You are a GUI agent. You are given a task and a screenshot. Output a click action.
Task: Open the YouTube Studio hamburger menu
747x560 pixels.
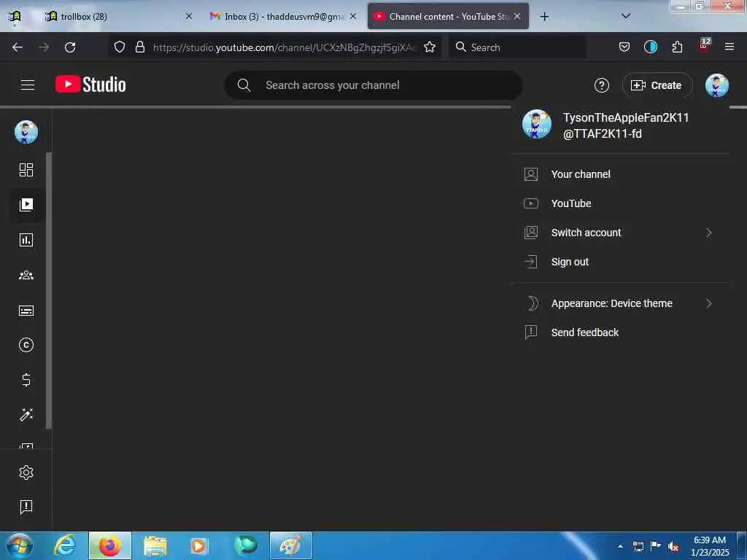[x=28, y=85]
